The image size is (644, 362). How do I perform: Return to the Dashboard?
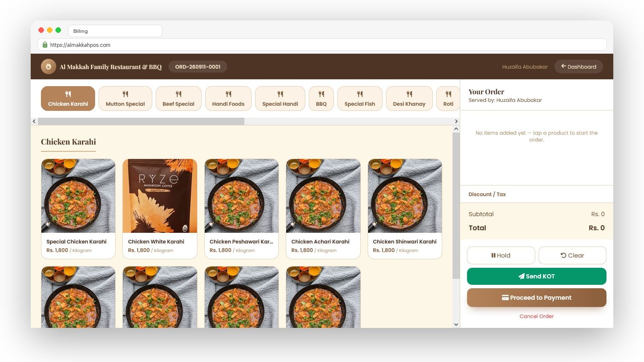tap(578, 67)
